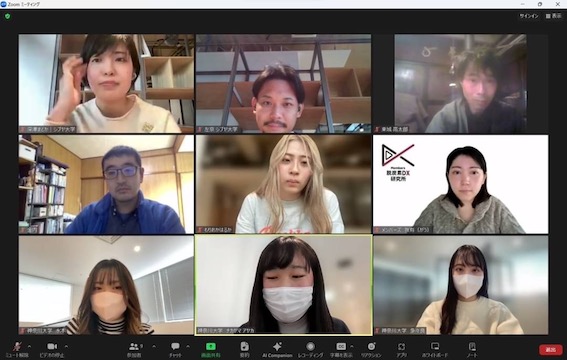
Task: Click the green encryption shield icon
Action: (x=8, y=16)
